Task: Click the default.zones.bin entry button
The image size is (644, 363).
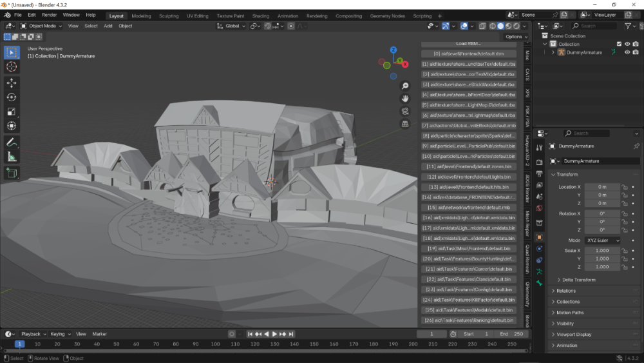Action: [469, 166]
